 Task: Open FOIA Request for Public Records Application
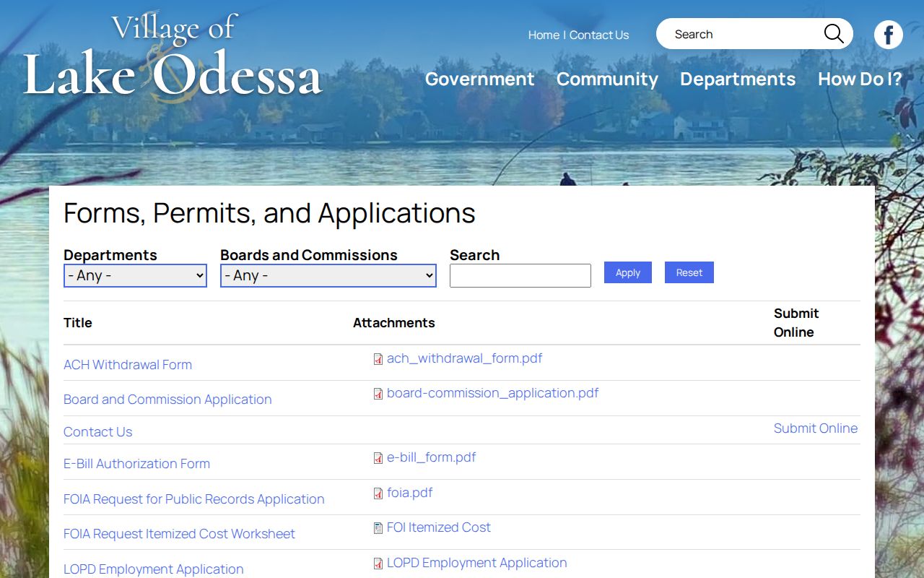click(x=194, y=499)
